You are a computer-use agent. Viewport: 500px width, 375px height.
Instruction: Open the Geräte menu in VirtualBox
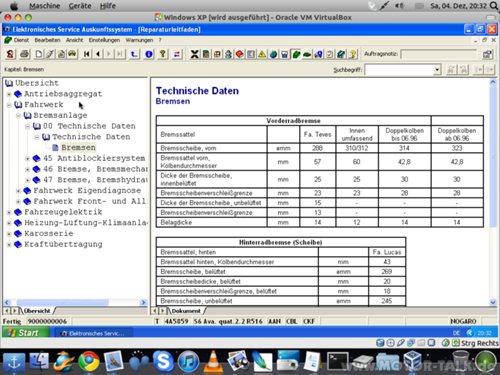tap(80, 6)
